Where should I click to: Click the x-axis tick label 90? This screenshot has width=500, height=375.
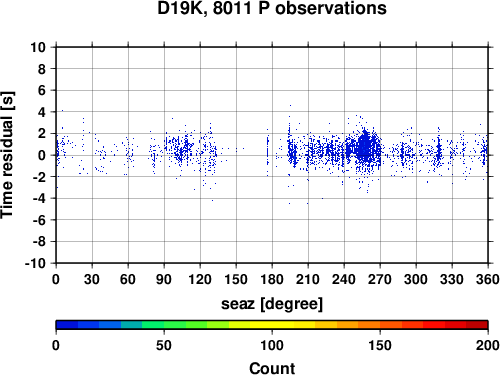point(164,279)
